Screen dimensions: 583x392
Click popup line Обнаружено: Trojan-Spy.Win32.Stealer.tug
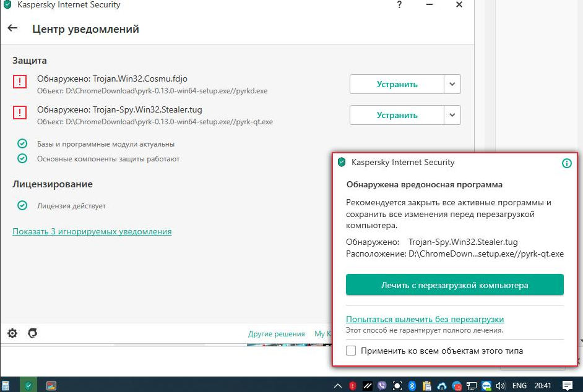(x=432, y=242)
